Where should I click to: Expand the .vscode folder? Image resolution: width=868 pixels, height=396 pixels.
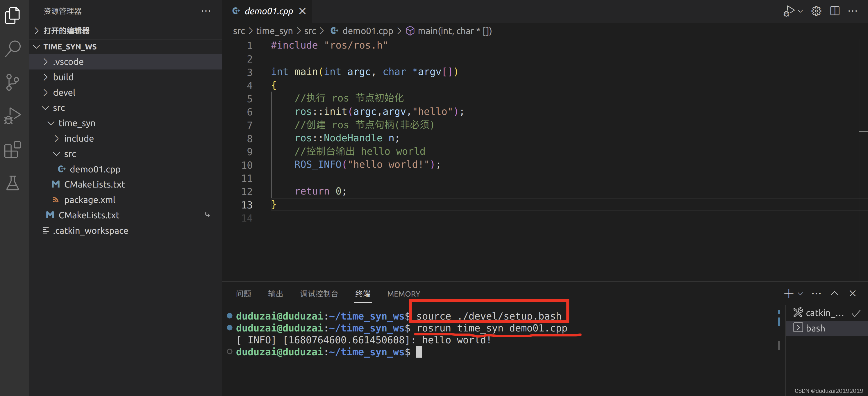[x=68, y=62]
